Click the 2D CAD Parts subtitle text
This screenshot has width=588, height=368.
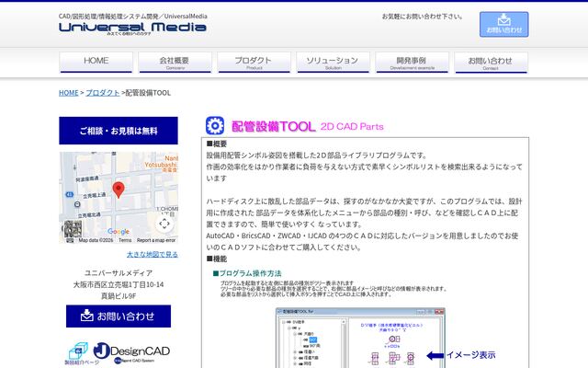(352, 127)
